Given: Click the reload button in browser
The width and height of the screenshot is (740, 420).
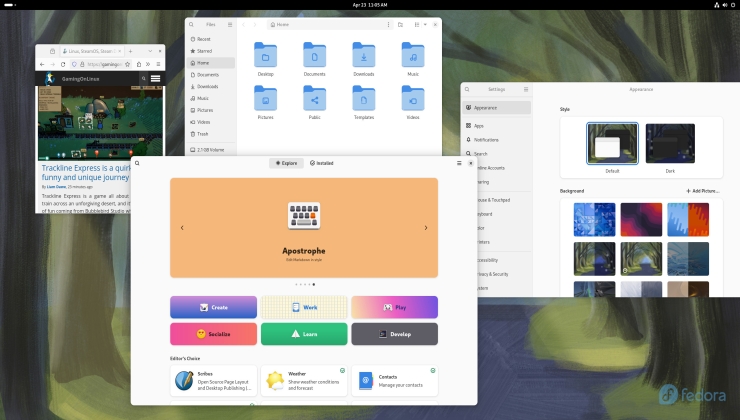Looking at the screenshot, I should coord(63,63).
